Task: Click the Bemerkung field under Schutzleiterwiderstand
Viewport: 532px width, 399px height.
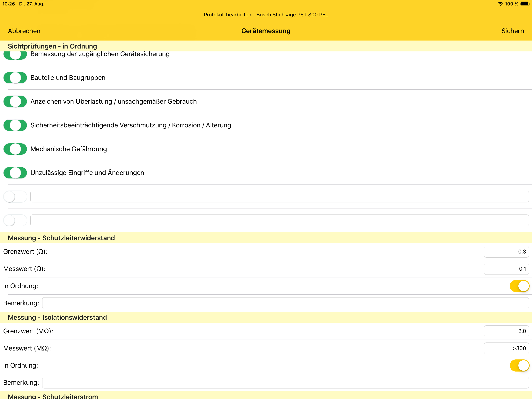Action: click(285, 303)
